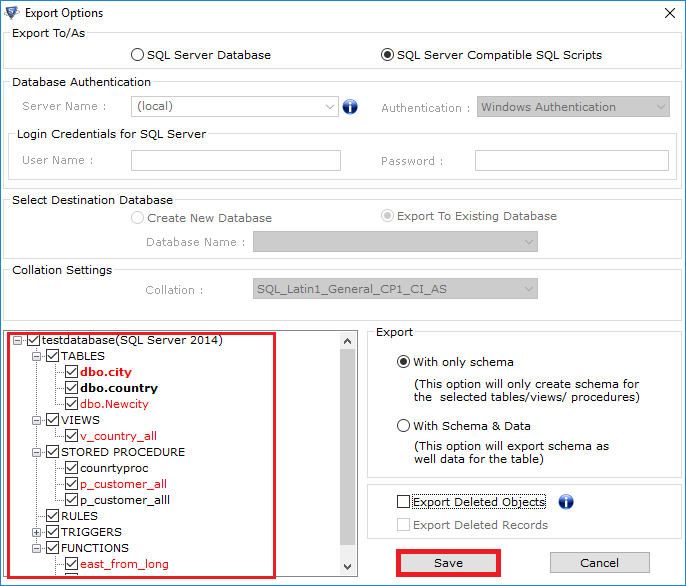Uncheck the RULES node checkbox
This screenshot has height=586, width=686.
click(x=52, y=516)
